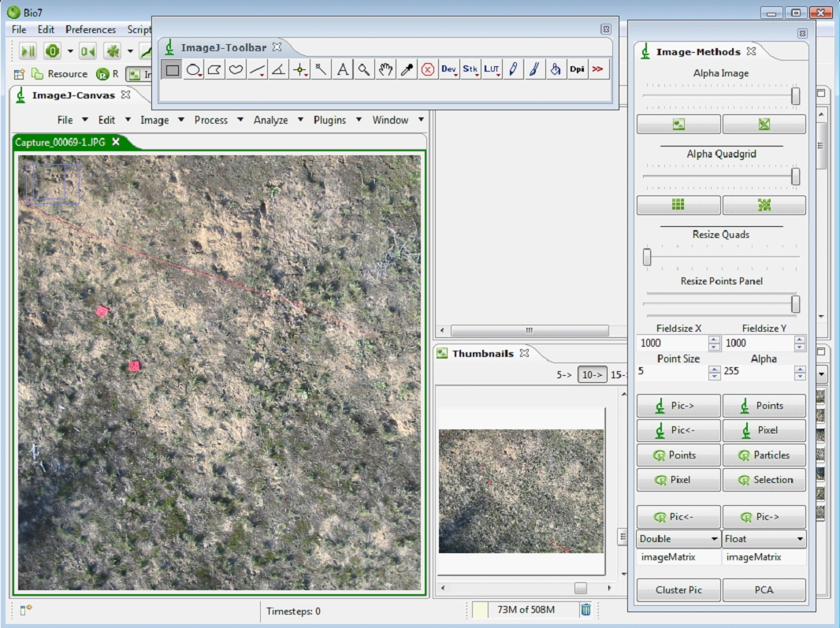The height and width of the screenshot is (628, 840).
Task: Select the Text tool
Action: (342, 69)
